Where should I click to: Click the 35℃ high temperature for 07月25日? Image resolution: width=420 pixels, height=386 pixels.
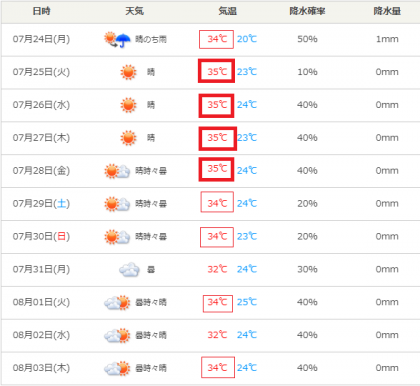[217, 72]
